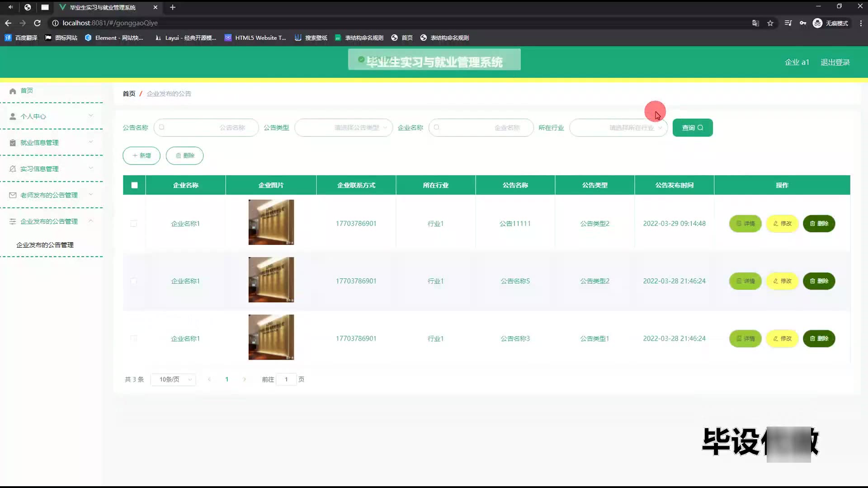Screen dimensions: 868x488
Task: Click the enterprise image thumbnail in the first row
Action: [x=271, y=222]
